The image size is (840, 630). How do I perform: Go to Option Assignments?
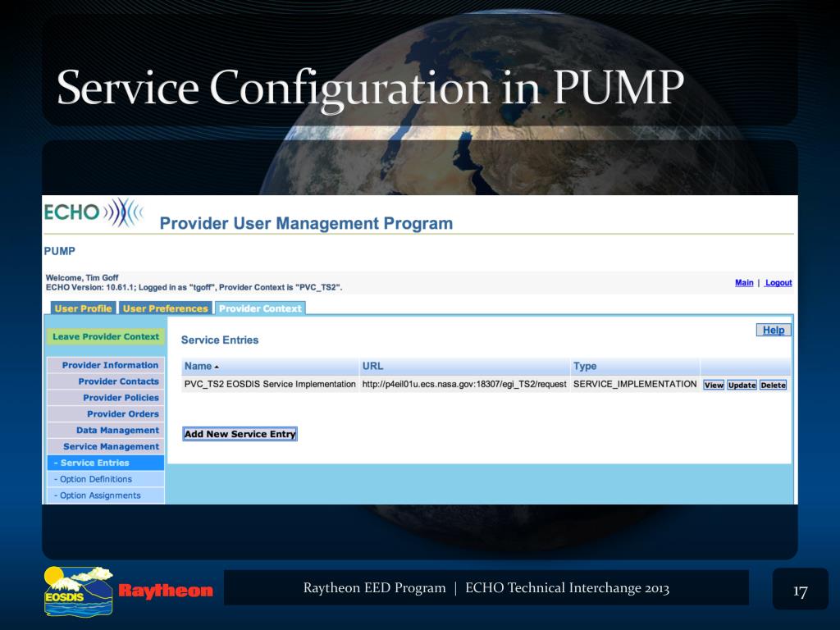106,495
